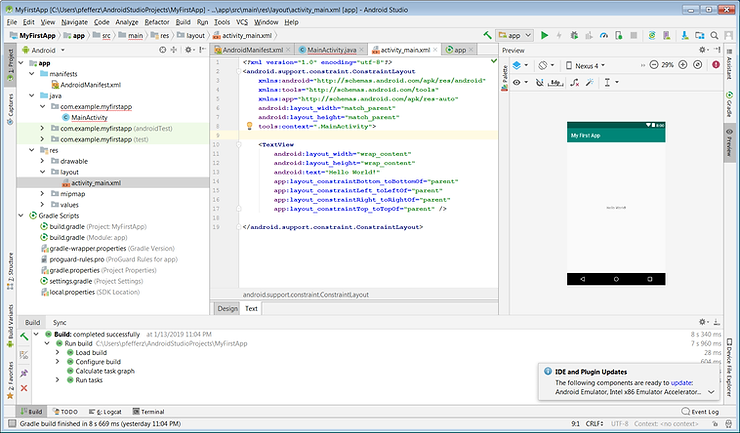Toggle the Structure side tool window
This screenshot has height=433, width=740.
pyautogui.click(x=10, y=272)
